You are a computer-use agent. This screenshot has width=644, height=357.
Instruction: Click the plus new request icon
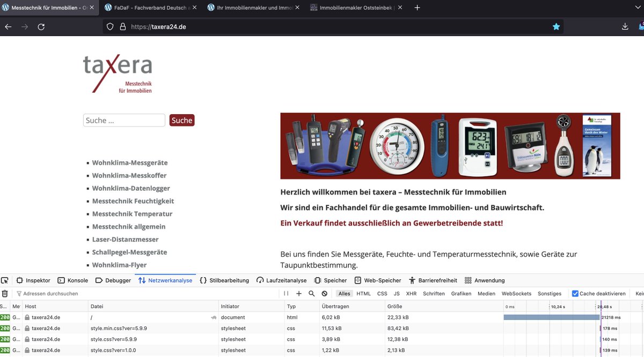point(299,294)
